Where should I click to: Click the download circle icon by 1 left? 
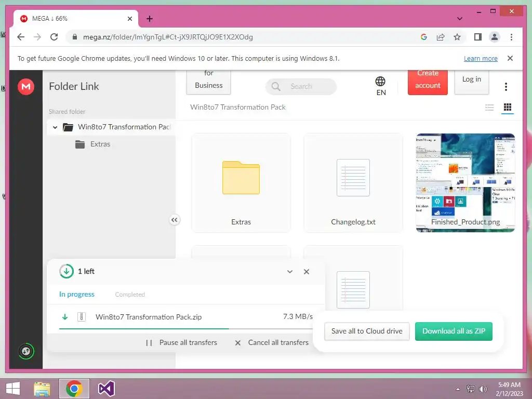[66, 271]
